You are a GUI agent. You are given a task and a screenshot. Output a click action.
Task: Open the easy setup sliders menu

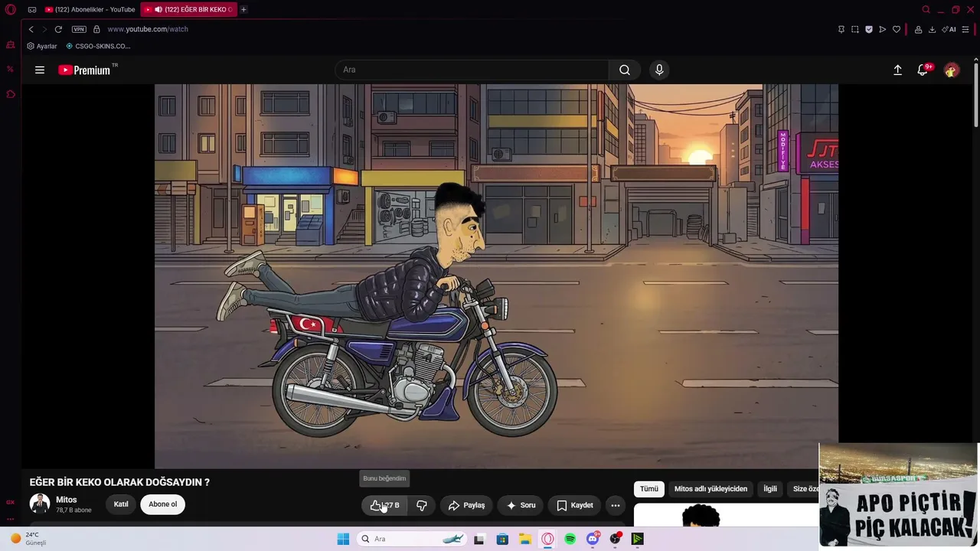point(965,29)
